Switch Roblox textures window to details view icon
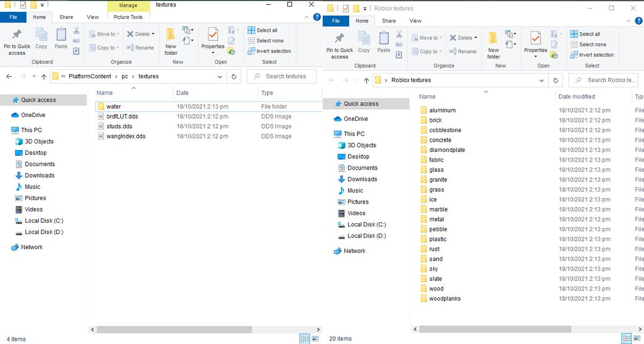 pos(627,339)
